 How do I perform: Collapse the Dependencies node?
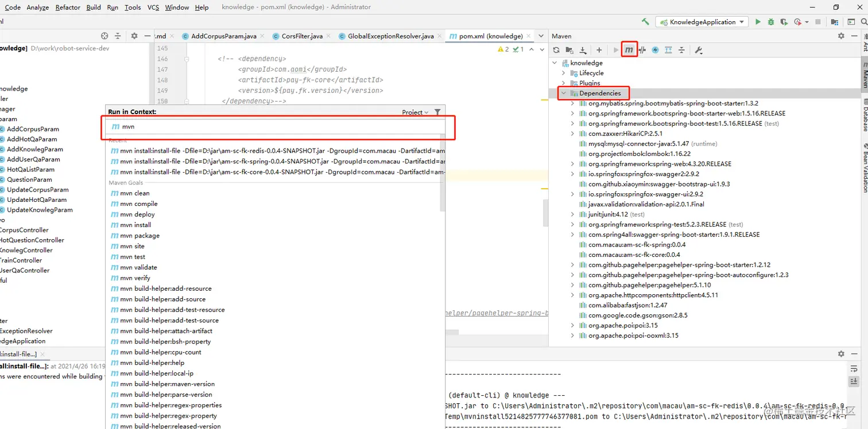tap(563, 93)
